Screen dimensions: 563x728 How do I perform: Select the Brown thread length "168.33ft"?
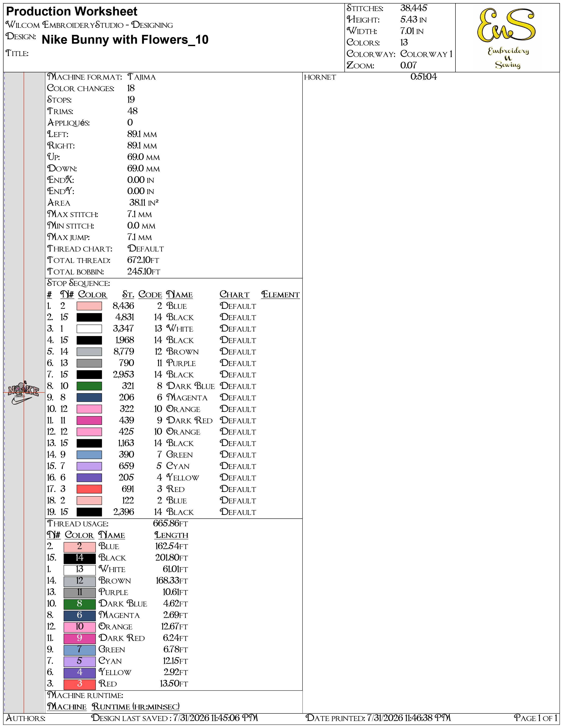coord(172,581)
